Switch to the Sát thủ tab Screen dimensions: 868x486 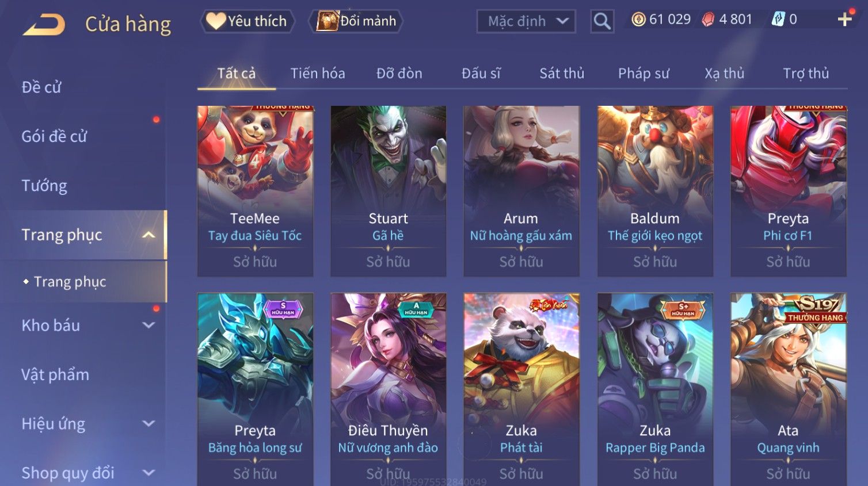pos(562,73)
